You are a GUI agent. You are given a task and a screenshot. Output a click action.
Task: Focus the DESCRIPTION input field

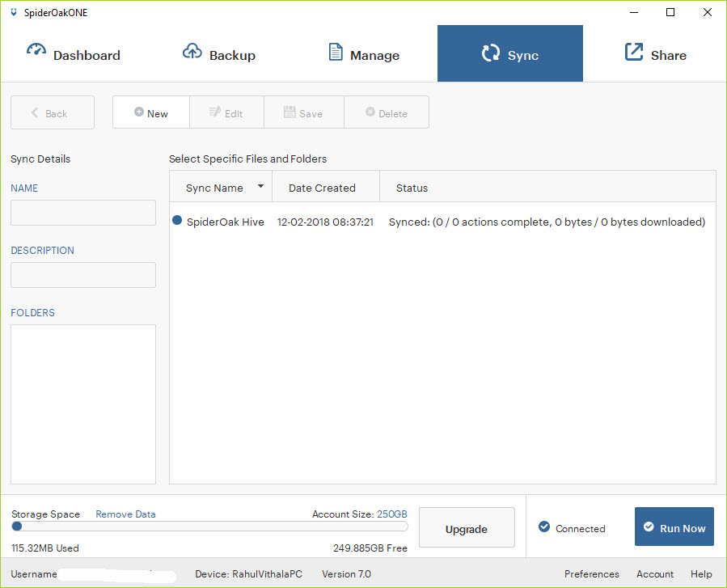tap(83, 275)
